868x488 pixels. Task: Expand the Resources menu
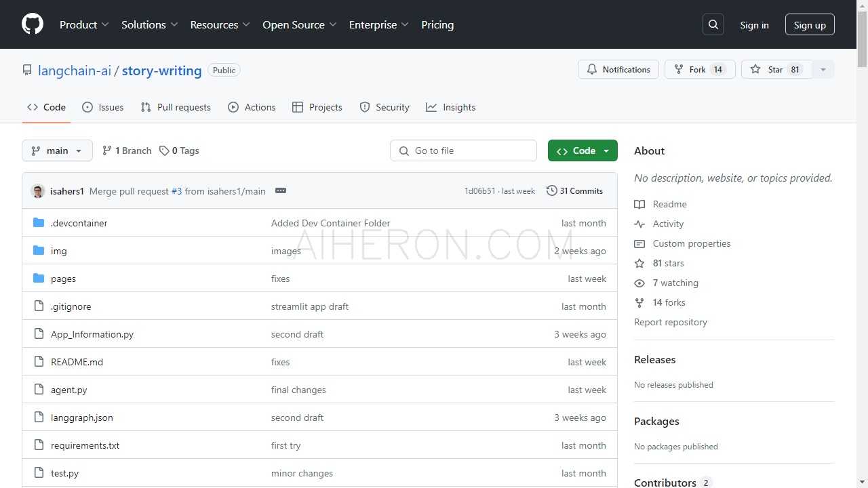[220, 24]
